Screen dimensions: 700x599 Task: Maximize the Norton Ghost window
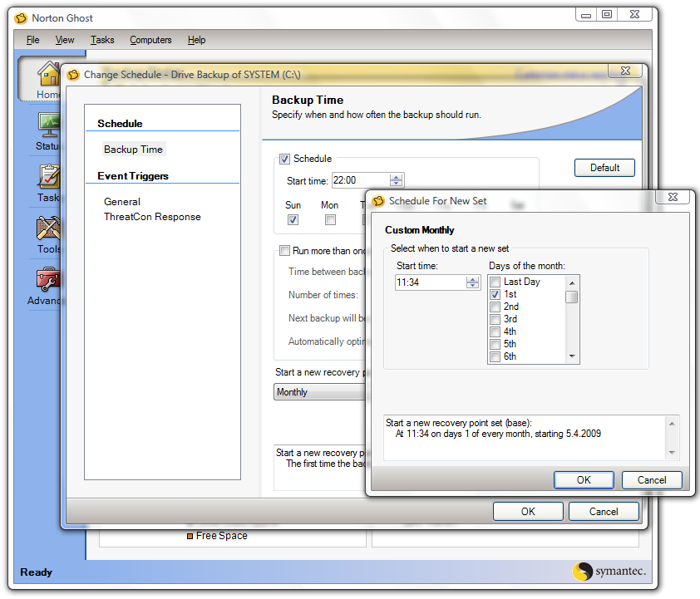pos(607,15)
